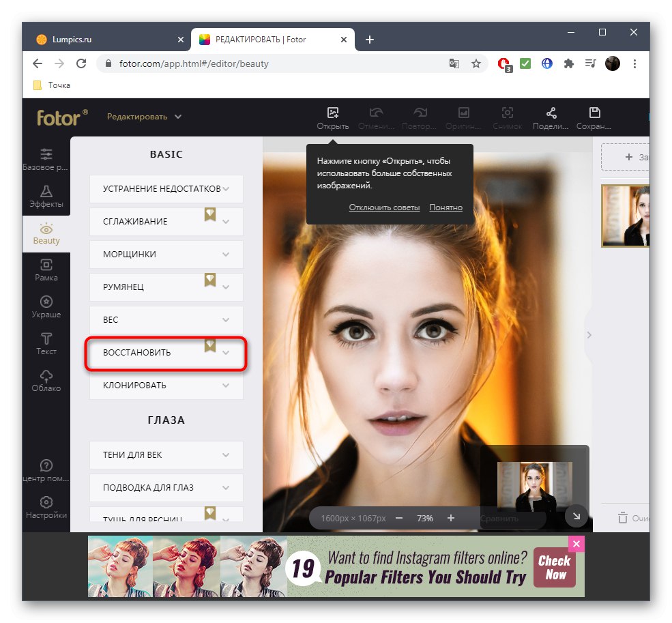Open the Рамка sidebar tool

tap(46, 270)
